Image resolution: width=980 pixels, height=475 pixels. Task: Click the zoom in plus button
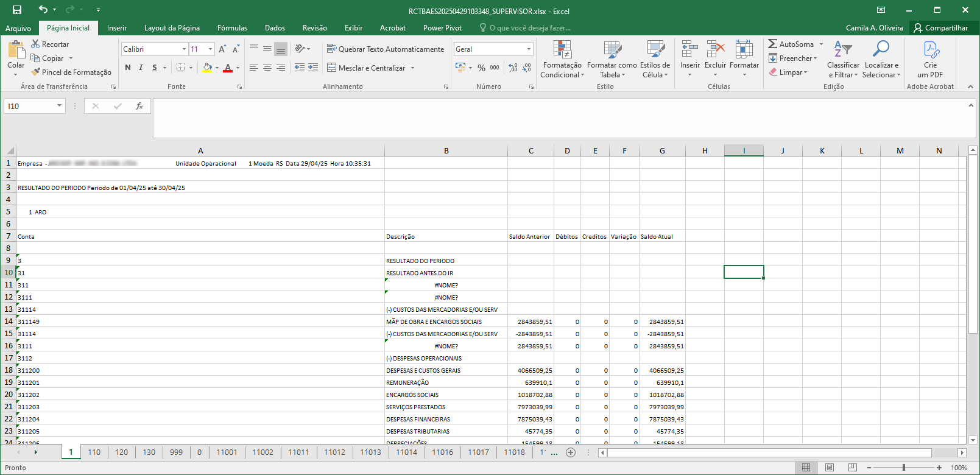pos(939,468)
